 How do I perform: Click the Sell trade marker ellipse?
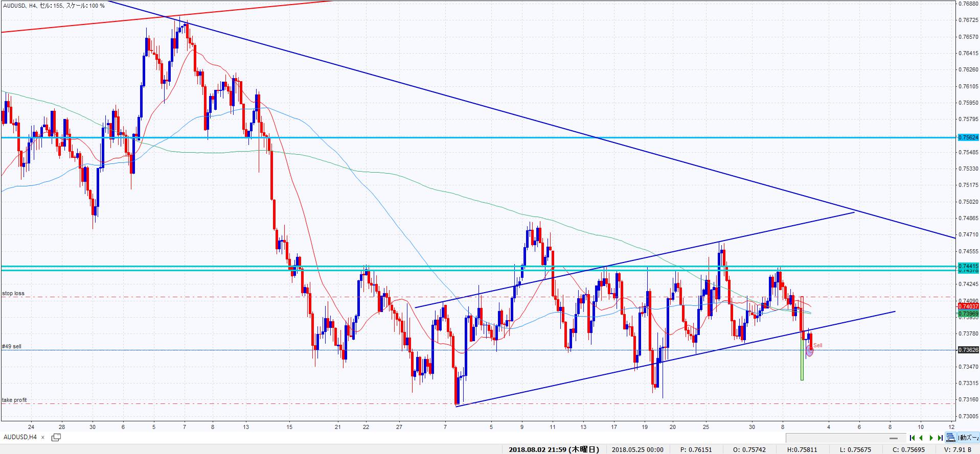[809, 350]
